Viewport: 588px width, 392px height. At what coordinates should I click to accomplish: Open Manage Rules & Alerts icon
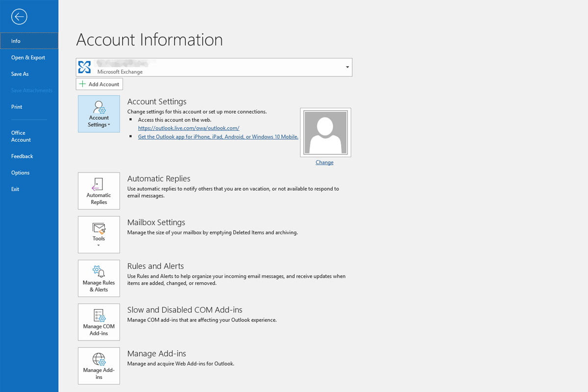tap(99, 278)
